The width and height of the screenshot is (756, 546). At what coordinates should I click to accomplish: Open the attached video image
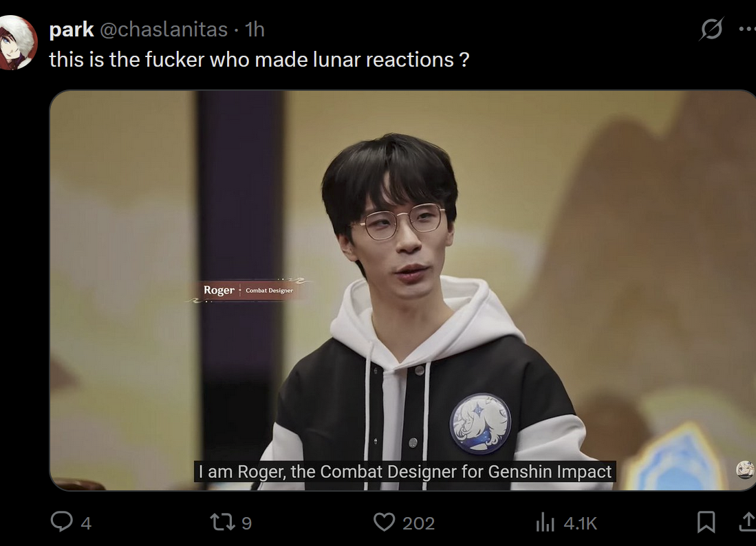click(x=402, y=290)
